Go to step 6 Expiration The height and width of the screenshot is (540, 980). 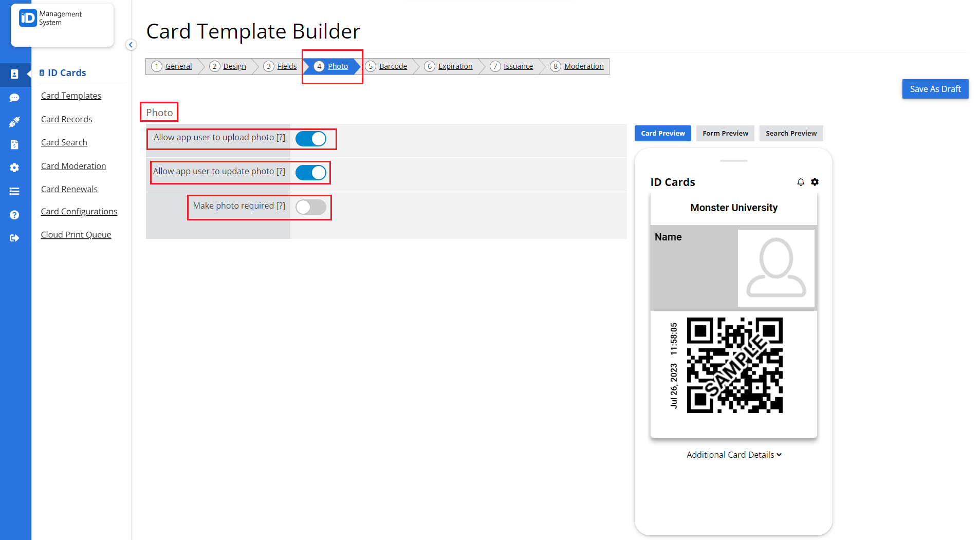(x=448, y=66)
